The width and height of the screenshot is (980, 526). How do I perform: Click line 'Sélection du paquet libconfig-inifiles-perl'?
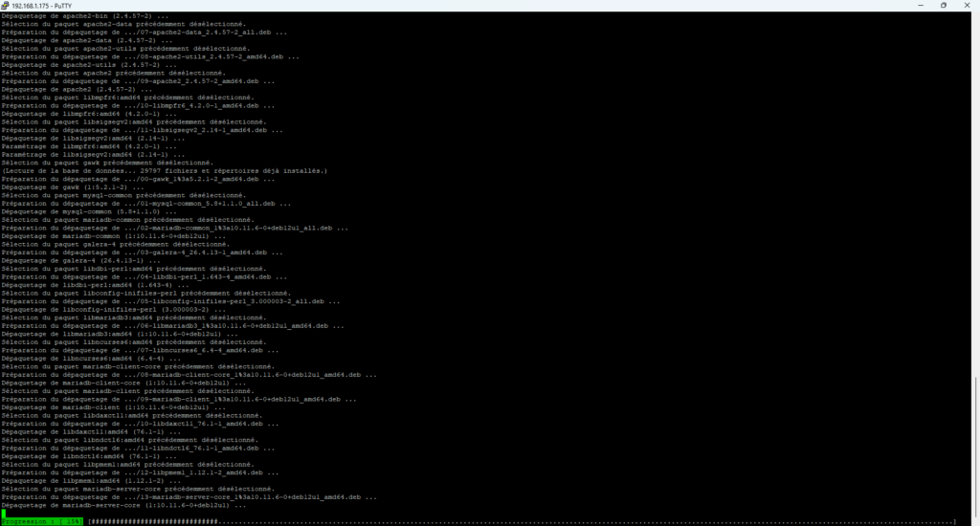[146, 293]
